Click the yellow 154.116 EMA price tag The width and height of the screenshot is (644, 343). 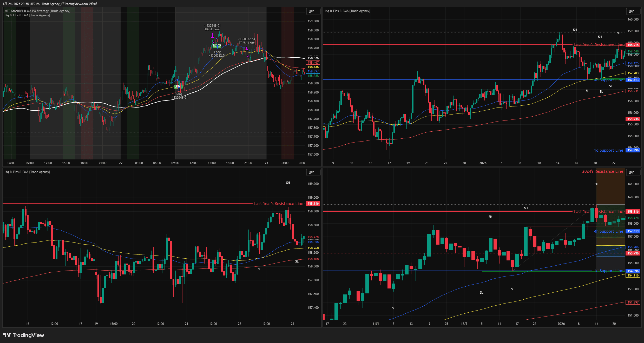point(633,275)
